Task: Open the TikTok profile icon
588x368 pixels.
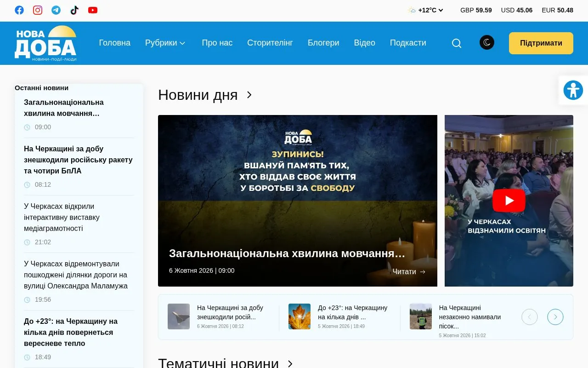Action: point(74,10)
